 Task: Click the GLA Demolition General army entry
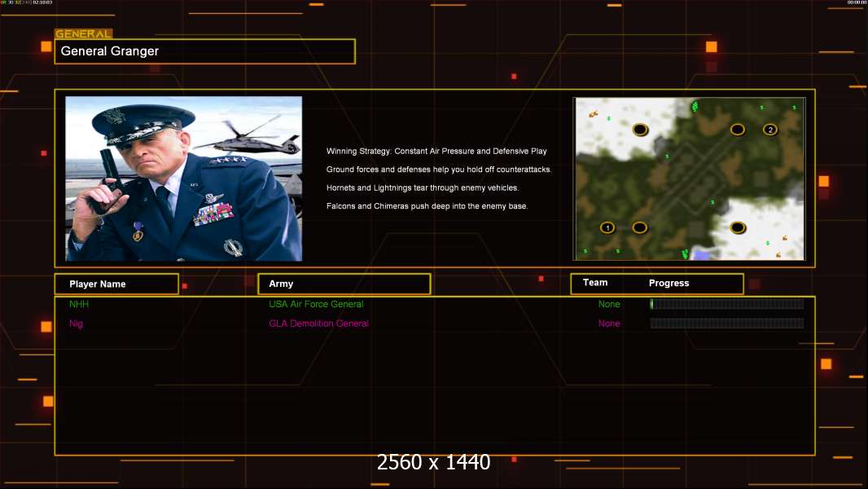319,324
